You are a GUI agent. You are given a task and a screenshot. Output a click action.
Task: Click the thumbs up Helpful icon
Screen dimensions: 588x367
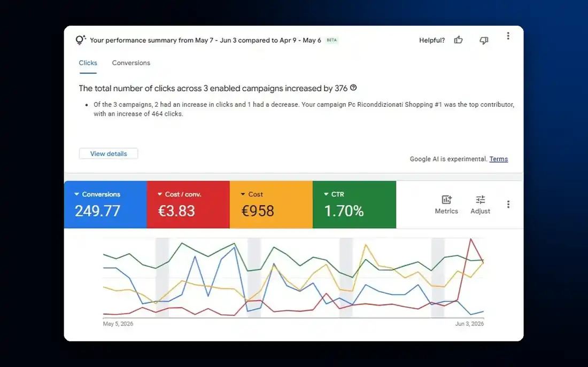[x=458, y=40]
